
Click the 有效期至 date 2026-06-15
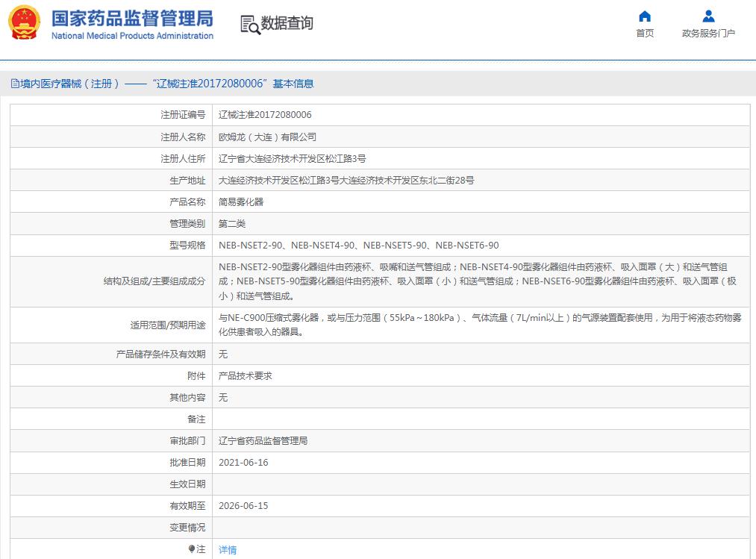[243, 505]
